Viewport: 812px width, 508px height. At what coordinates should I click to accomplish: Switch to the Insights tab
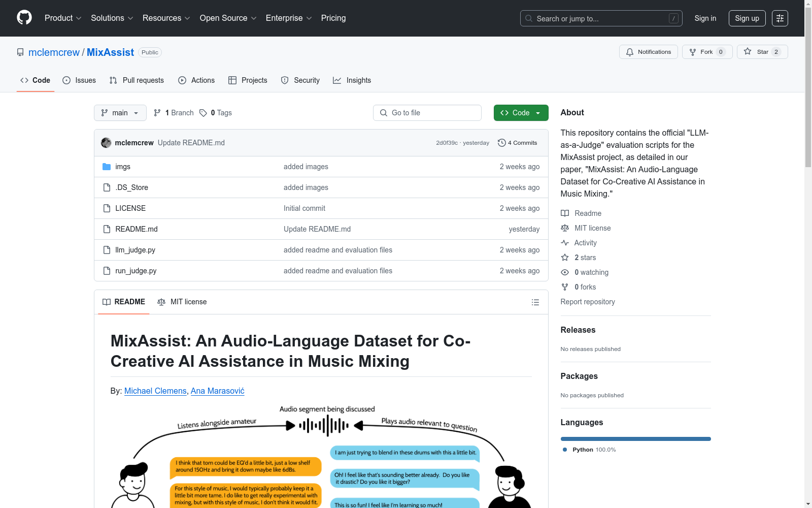pos(352,80)
